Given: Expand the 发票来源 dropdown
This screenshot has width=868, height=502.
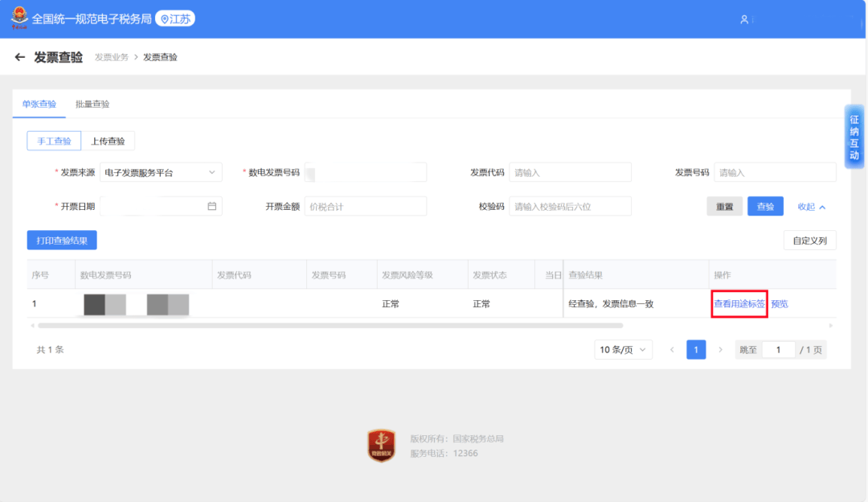Looking at the screenshot, I should tap(161, 172).
